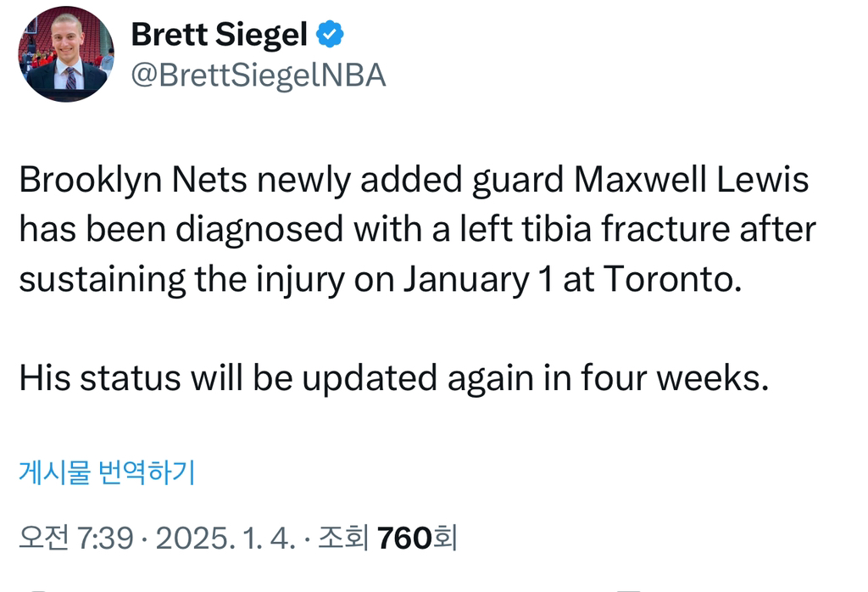Click the 오전 7:39 post time
This screenshot has width=868, height=592.
click(x=75, y=537)
